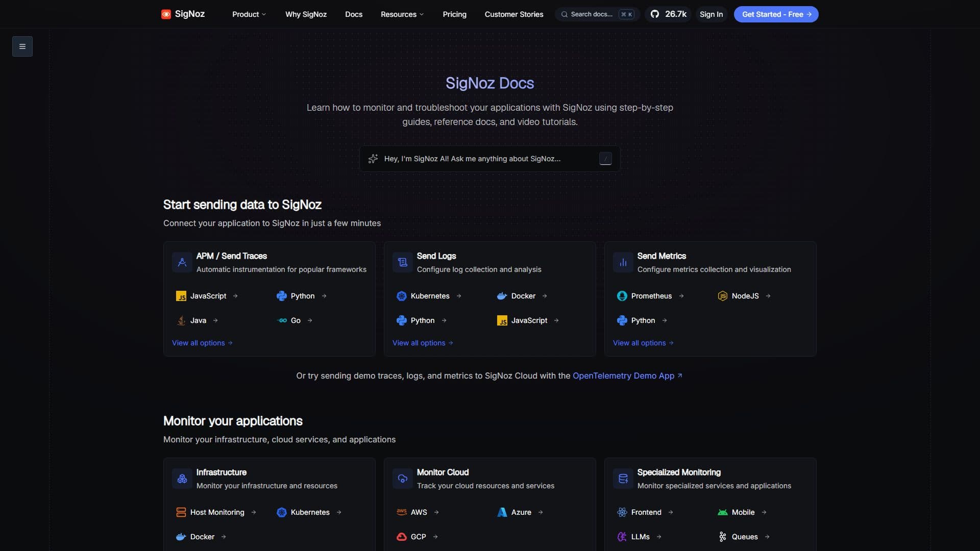Screen dimensions: 980x551
Task: Open Kubernetes under Infrastructure
Action: click(x=309, y=512)
